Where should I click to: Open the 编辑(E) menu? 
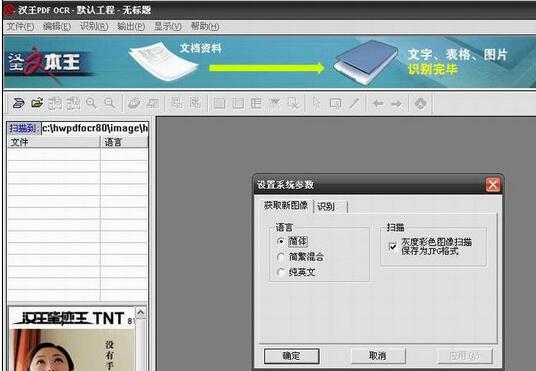57,27
